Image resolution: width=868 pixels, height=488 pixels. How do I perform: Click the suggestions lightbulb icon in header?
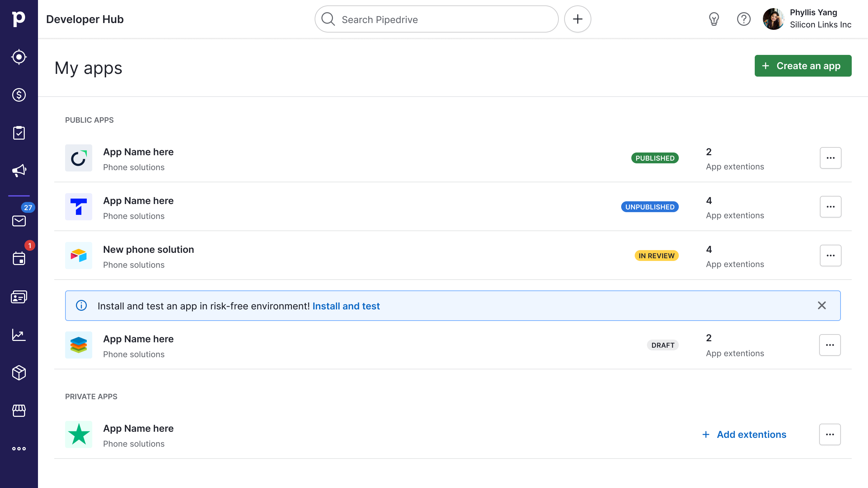click(713, 19)
